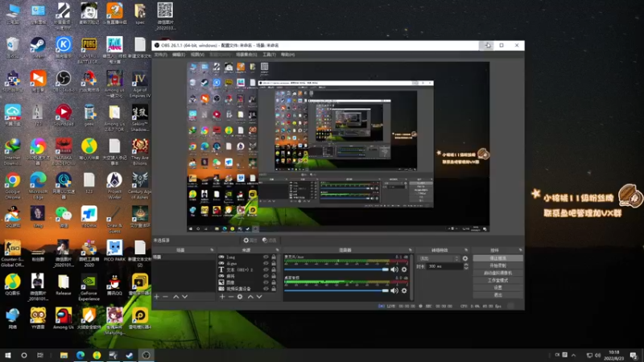
Task: Open the 视图(V) menu in OBS
Action: pos(197,55)
